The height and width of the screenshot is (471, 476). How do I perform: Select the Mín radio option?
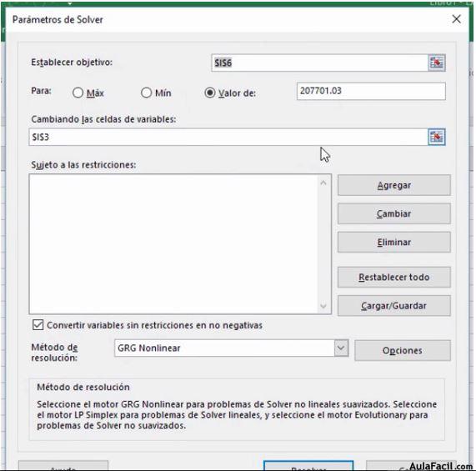pos(146,93)
